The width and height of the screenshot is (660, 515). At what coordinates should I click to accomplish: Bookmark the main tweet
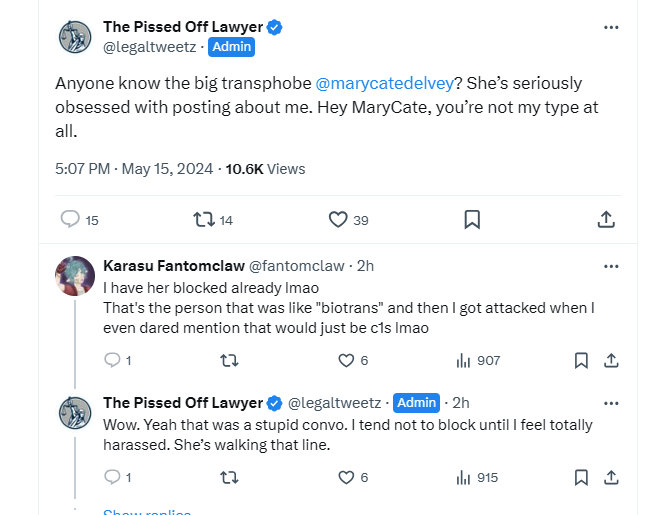click(x=472, y=220)
